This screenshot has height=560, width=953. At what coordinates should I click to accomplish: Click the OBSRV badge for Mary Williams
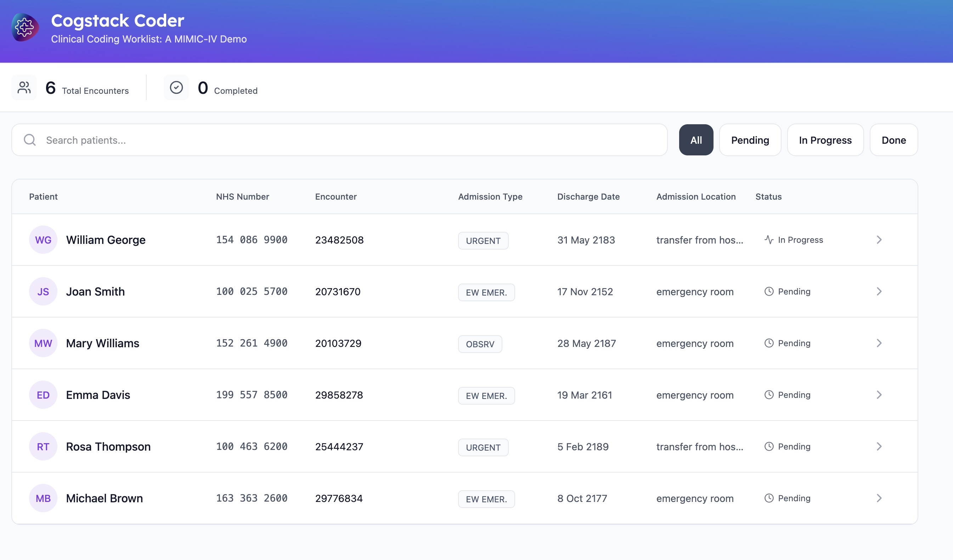pos(480,344)
